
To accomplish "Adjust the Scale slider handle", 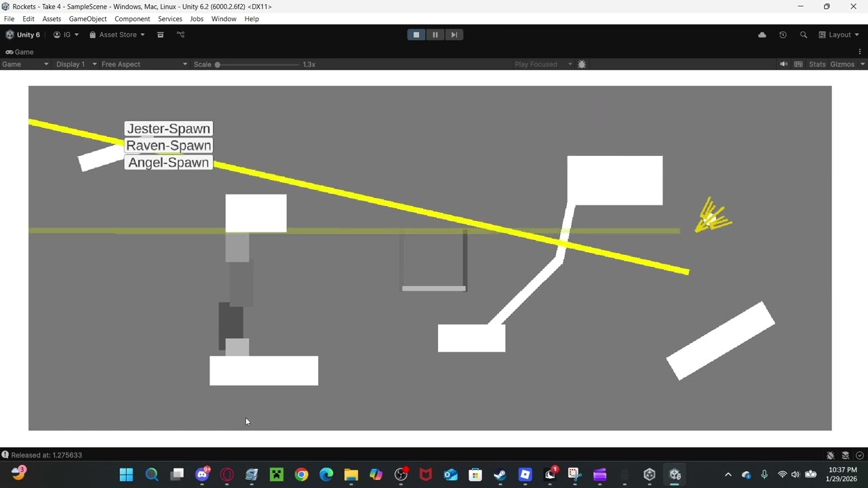I will pos(218,64).
